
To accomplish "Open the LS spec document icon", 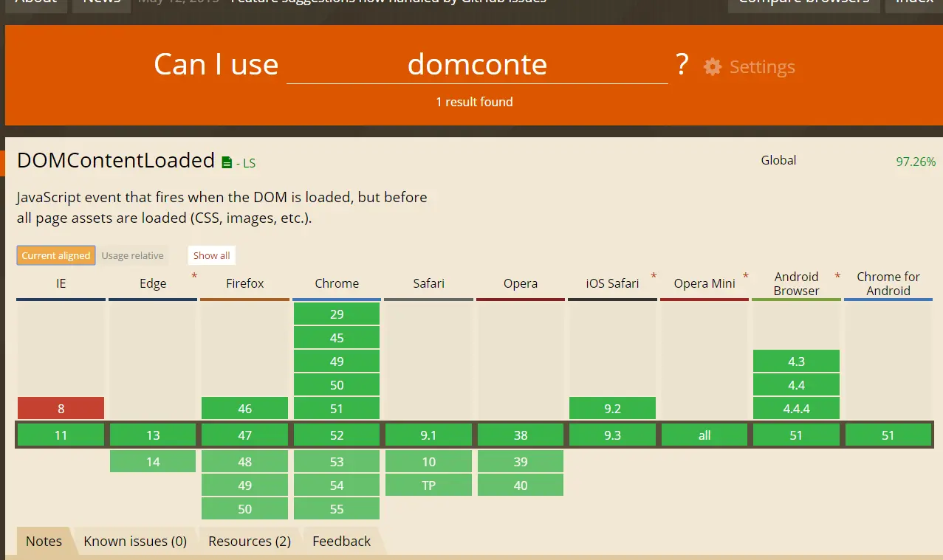I will click(x=227, y=162).
